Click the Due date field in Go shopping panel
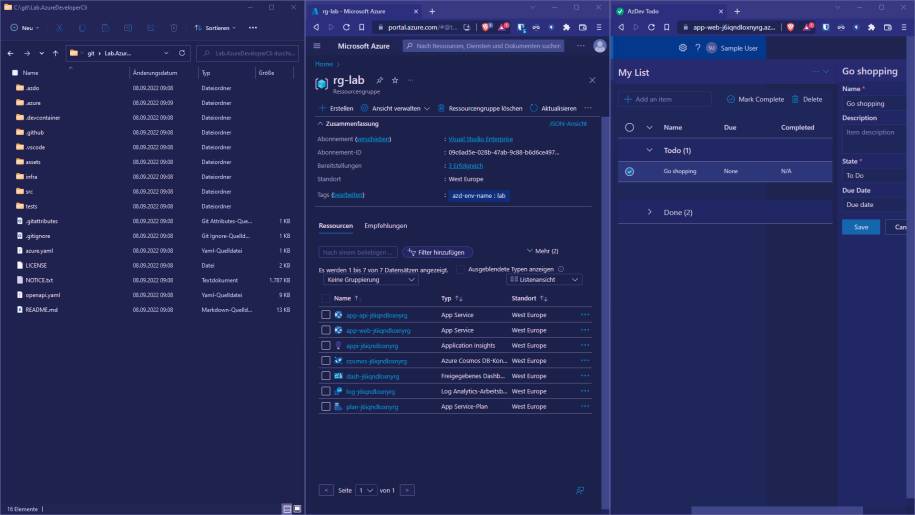Viewport: 915px width, 515px height. [x=874, y=205]
